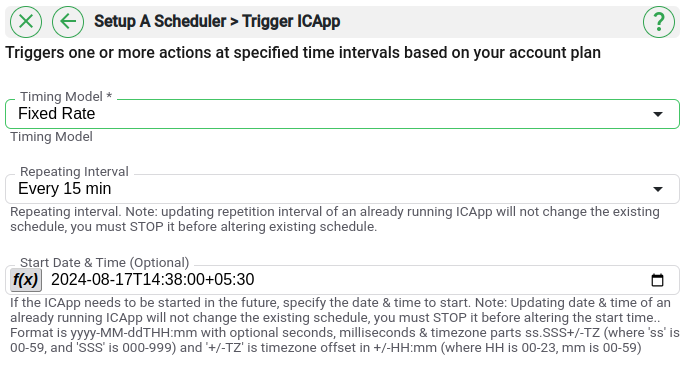Expand the Repeating Interval dropdown arrow
Viewport: 686px width, 376px height.
tap(658, 189)
